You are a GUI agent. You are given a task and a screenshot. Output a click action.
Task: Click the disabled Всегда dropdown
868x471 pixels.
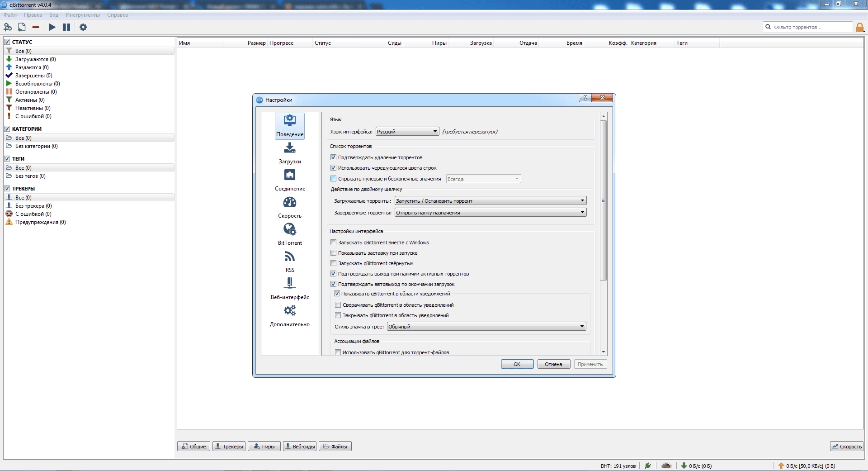[484, 179]
